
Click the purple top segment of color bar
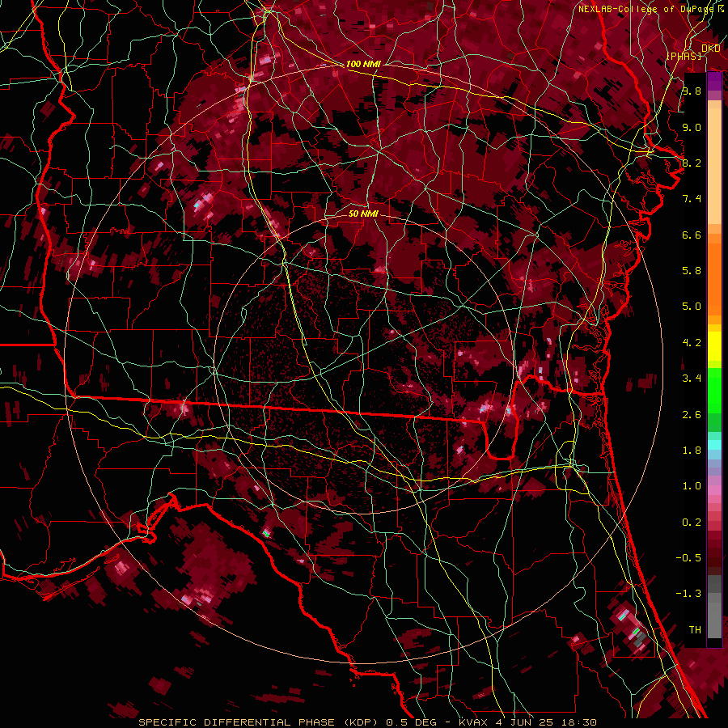point(714,82)
